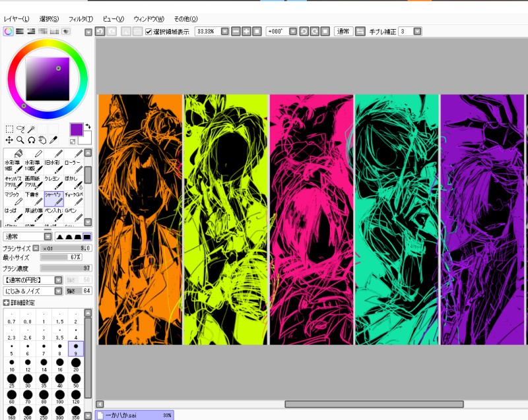
Task: Open the rotation angle +000° dropdown
Action: click(293, 31)
